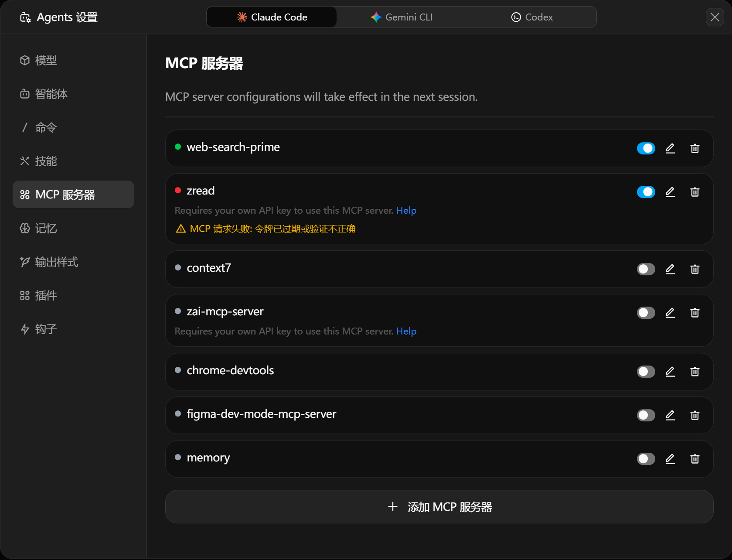Delete the web-search-prime server
The image size is (732, 560).
695,148
